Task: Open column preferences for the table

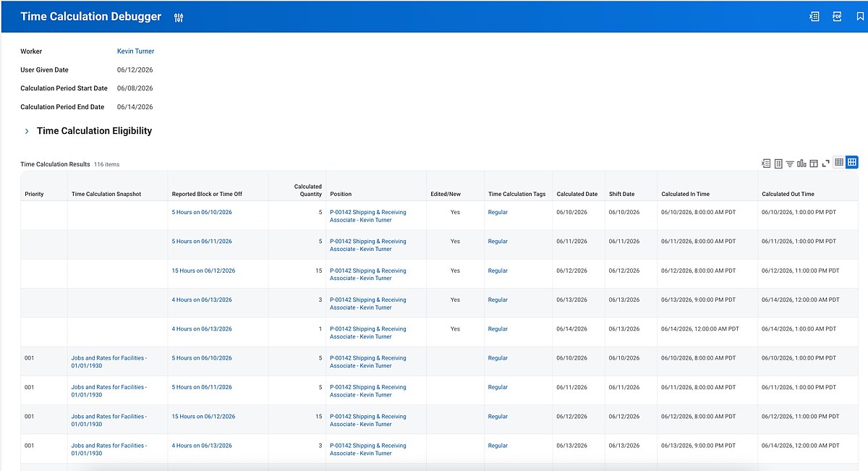Action: (814, 164)
